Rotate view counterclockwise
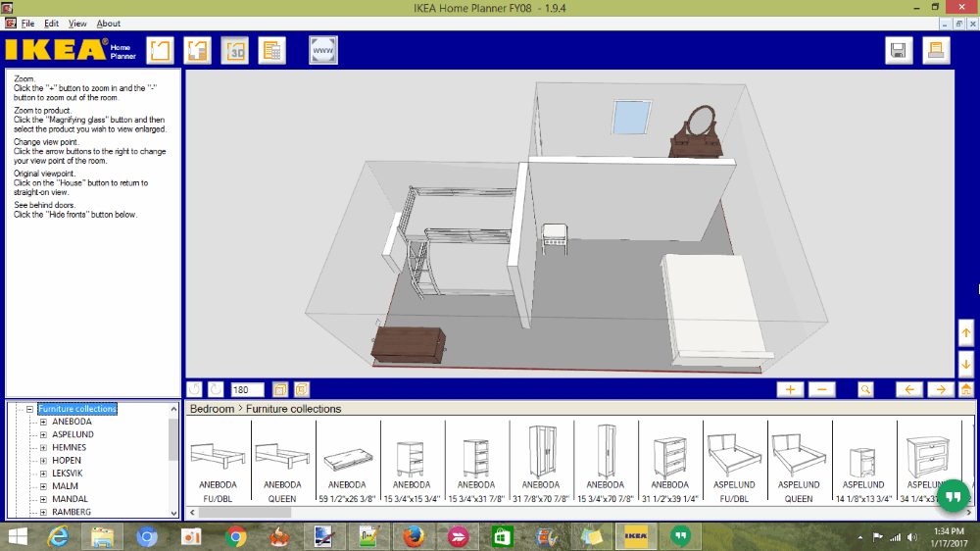 pos(194,389)
